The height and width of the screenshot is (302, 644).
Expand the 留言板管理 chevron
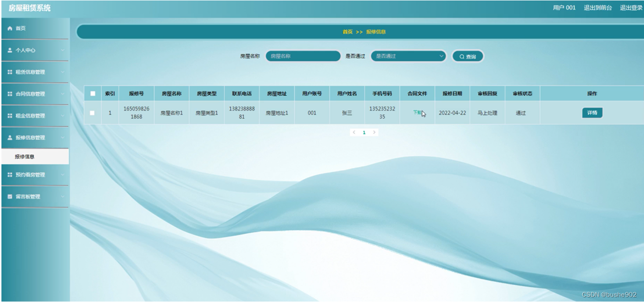coord(62,197)
